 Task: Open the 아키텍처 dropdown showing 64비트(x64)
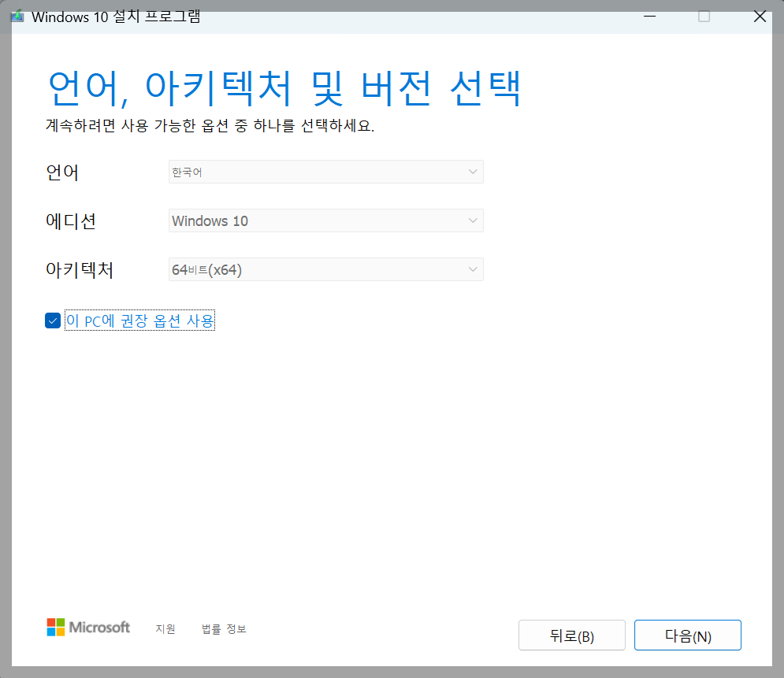326,269
